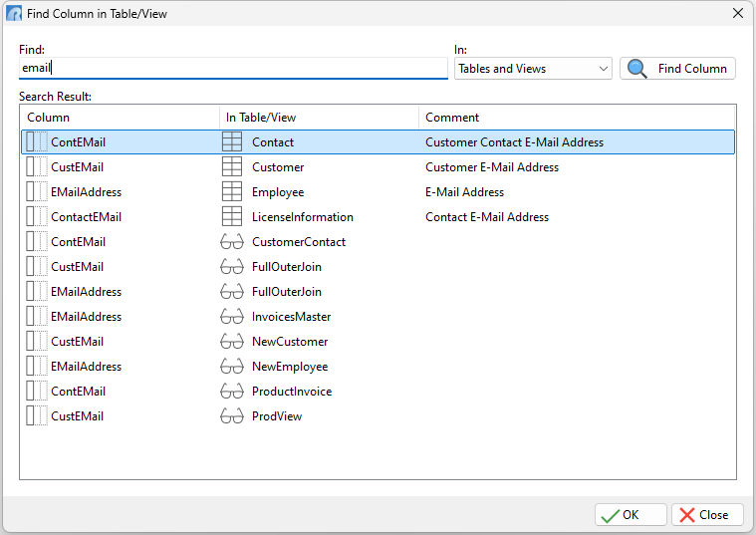Click the view glasses icon beside ProductInvoice
Viewport: 756px width, 535px height.
pyautogui.click(x=231, y=392)
